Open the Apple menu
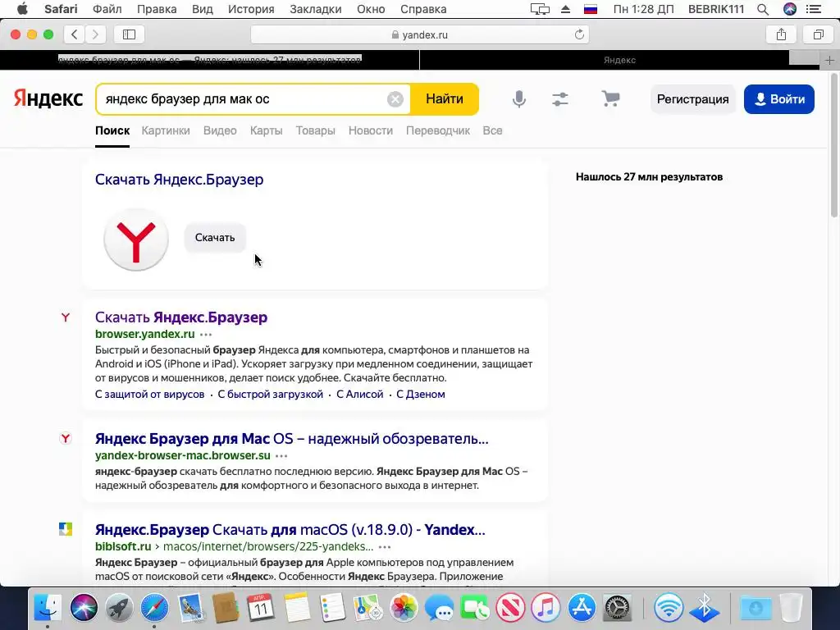The image size is (840, 630). [22, 9]
